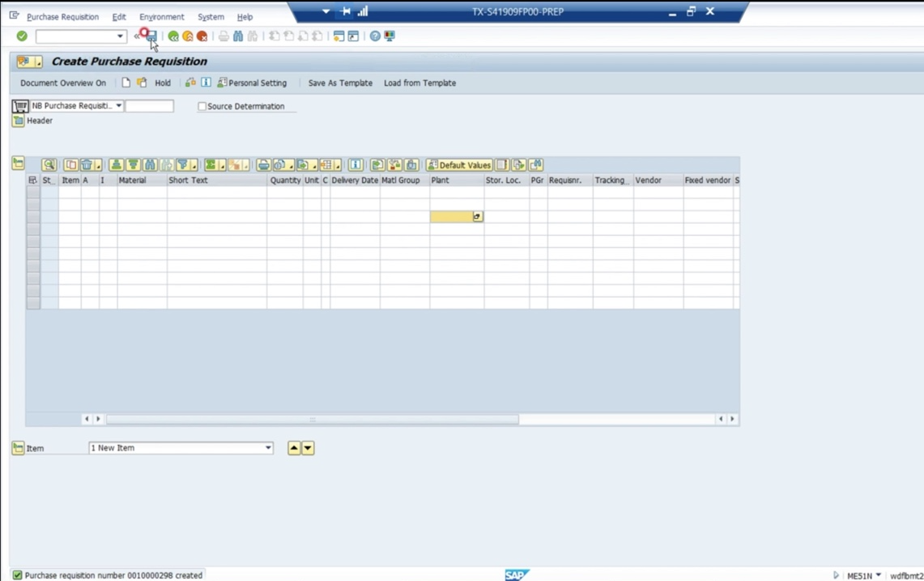The height and width of the screenshot is (581, 924).
Task: Click the grid toolbar Print icon
Action: (x=263, y=164)
